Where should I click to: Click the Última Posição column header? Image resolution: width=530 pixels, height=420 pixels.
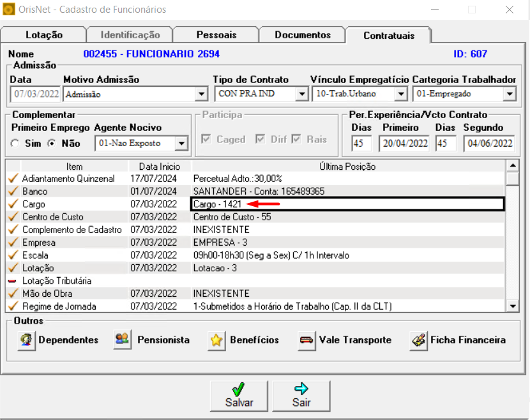pos(347,167)
